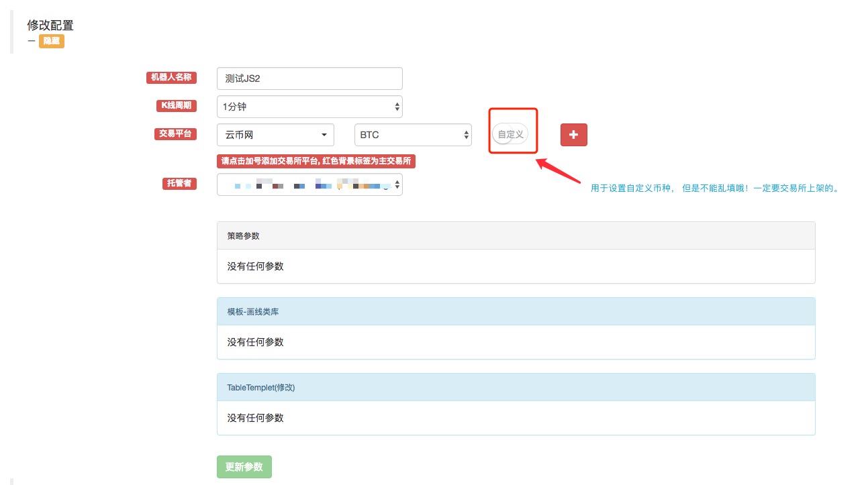The height and width of the screenshot is (485, 868).
Task: Click the K线周期 red label
Action: click(176, 105)
